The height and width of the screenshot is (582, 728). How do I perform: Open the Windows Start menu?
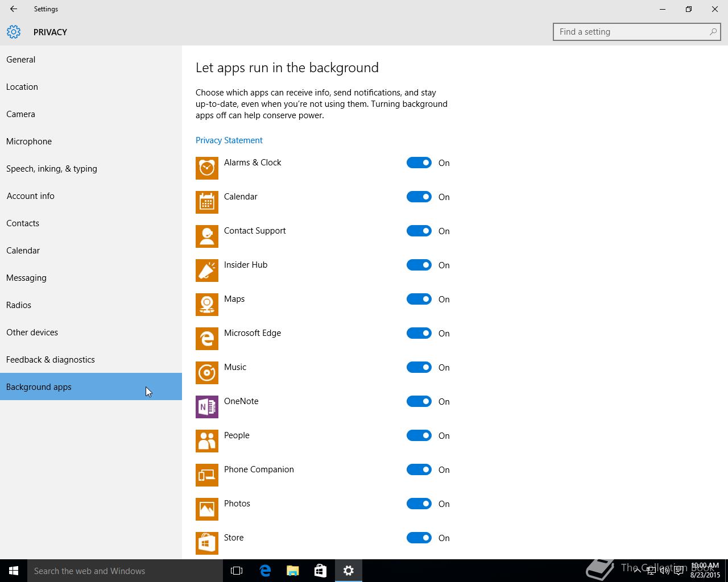coord(14,571)
